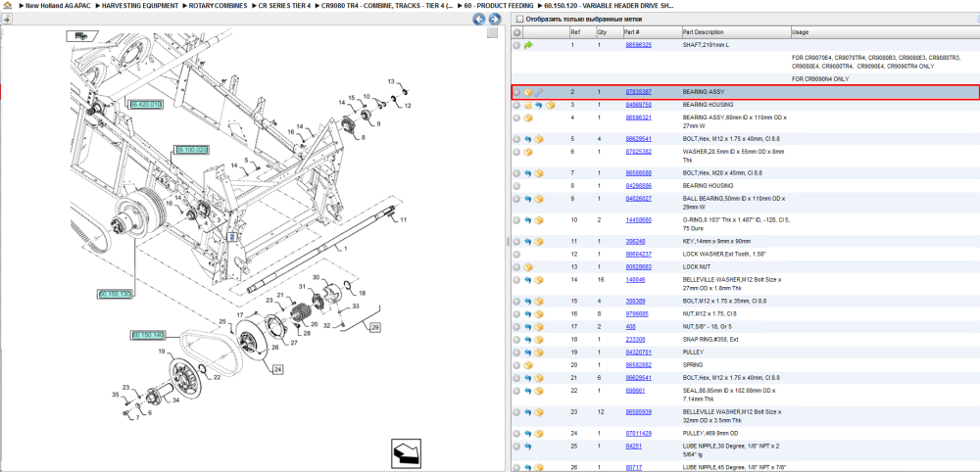Click the 60.150.140 reference label in diagram
This screenshot has width=980, height=472.
(148, 336)
